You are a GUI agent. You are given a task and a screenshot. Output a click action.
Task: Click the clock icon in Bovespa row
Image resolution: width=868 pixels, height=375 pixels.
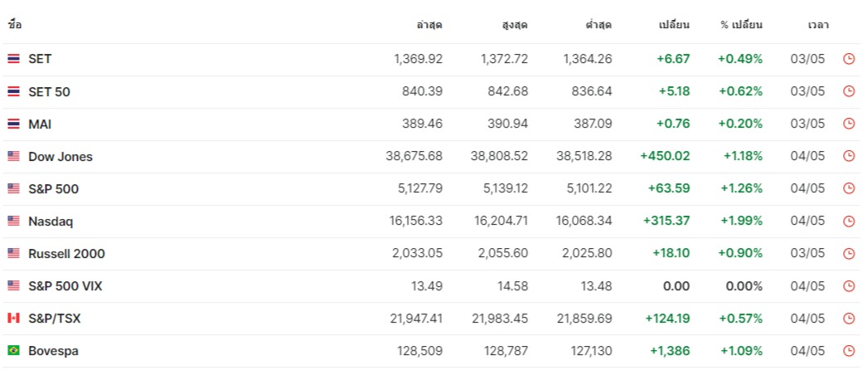pos(849,351)
